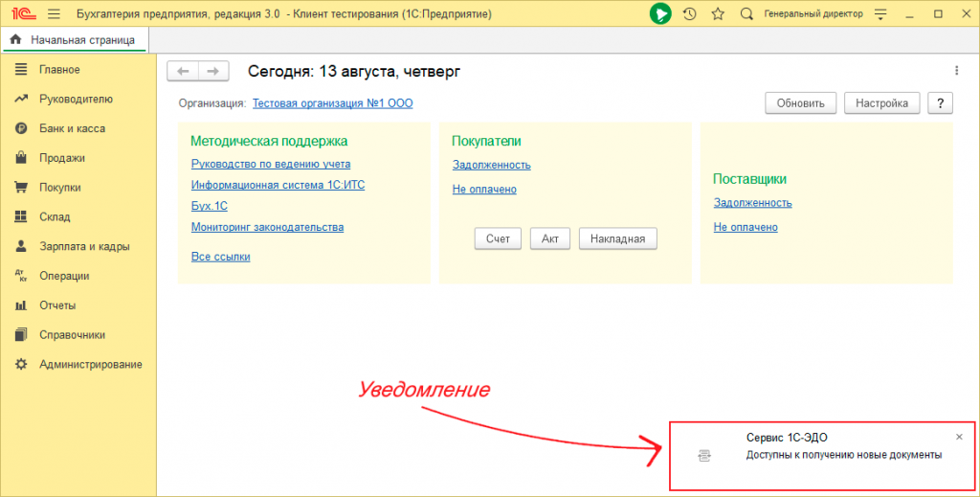This screenshot has height=497, width=980.
Task: Open the 1C main menu hamburger icon
Action: tap(54, 13)
